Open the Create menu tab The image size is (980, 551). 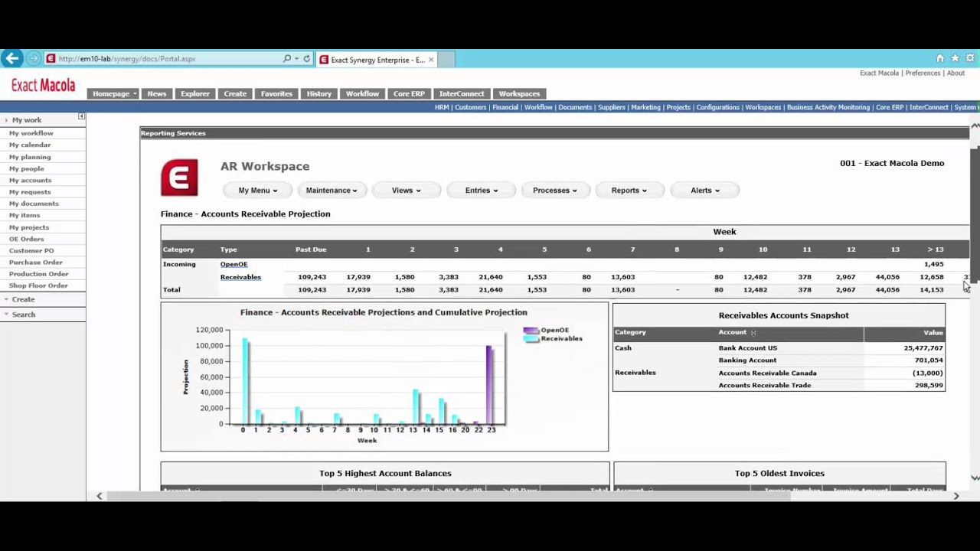(235, 93)
